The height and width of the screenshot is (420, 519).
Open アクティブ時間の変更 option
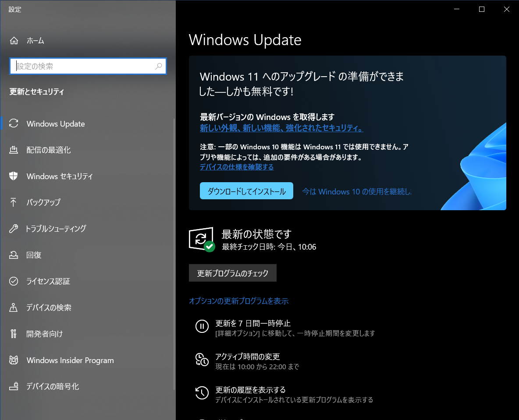tap(248, 356)
